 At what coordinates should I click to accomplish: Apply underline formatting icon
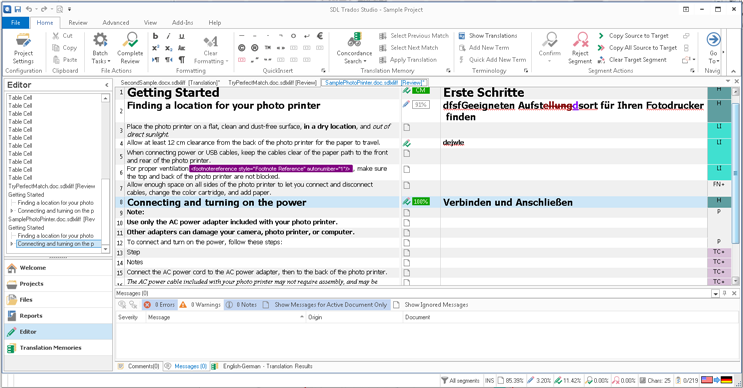pos(181,36)
